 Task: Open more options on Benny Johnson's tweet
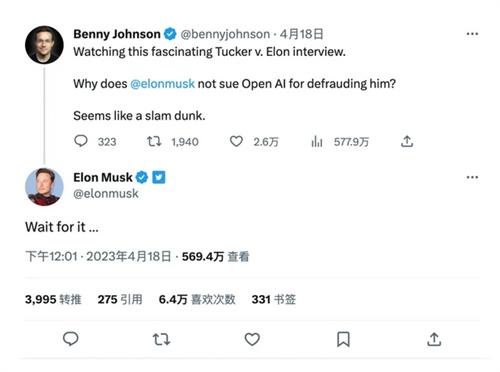(x=472, y=34)
